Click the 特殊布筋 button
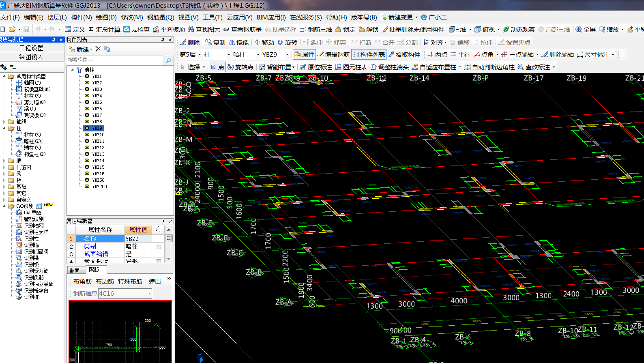Viewport: 644px width, 363px height. tap(130, 281)
